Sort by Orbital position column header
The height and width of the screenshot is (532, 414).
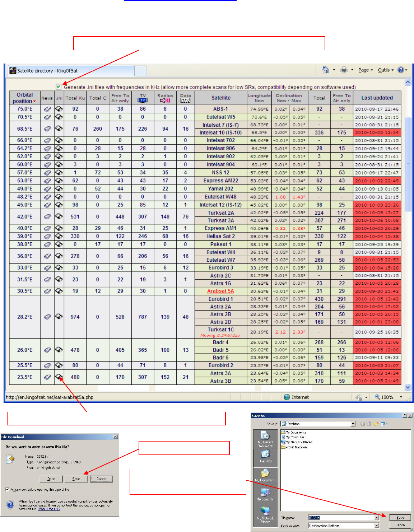pyautogui.click(x=25, y=98)
